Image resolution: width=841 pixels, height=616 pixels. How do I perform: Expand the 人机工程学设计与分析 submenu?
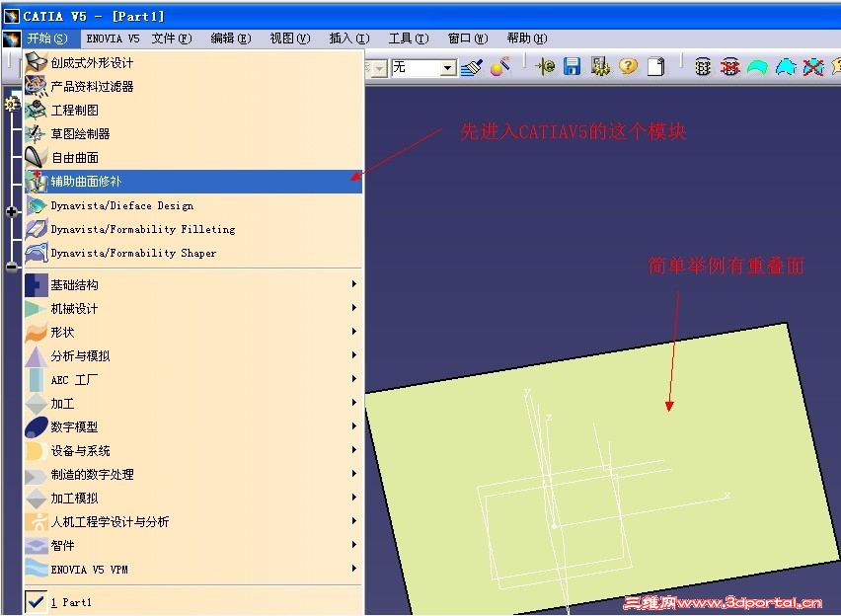pos(193,521)
